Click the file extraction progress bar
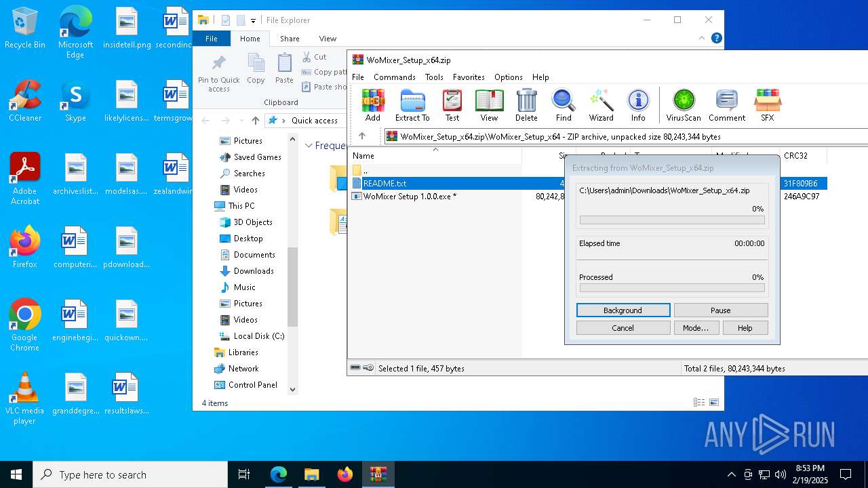The height and width of the screenshot is (488, 868). 672,220
